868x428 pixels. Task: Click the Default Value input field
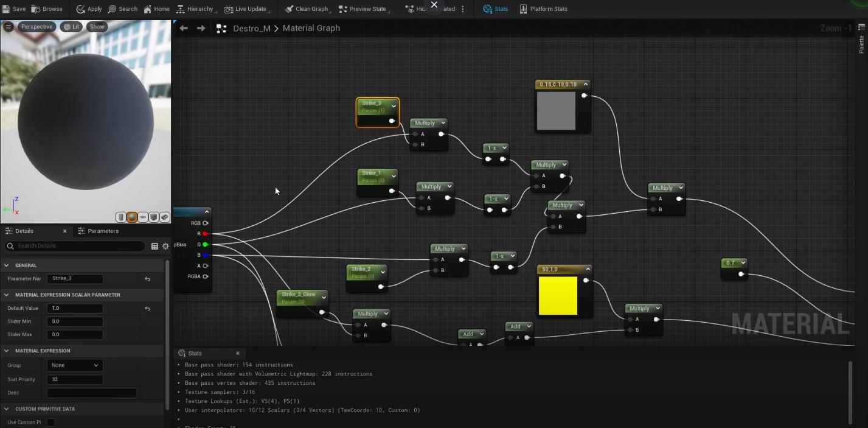point(75,308)
